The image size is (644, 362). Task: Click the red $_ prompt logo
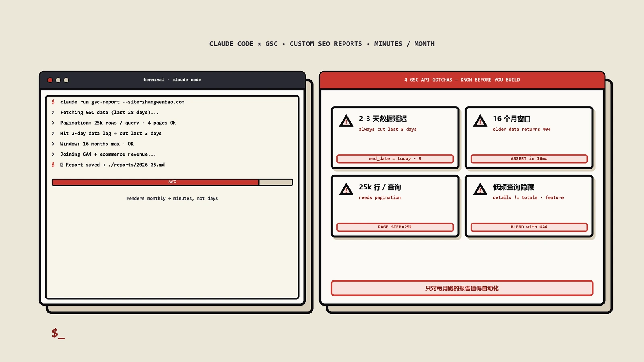58,333
